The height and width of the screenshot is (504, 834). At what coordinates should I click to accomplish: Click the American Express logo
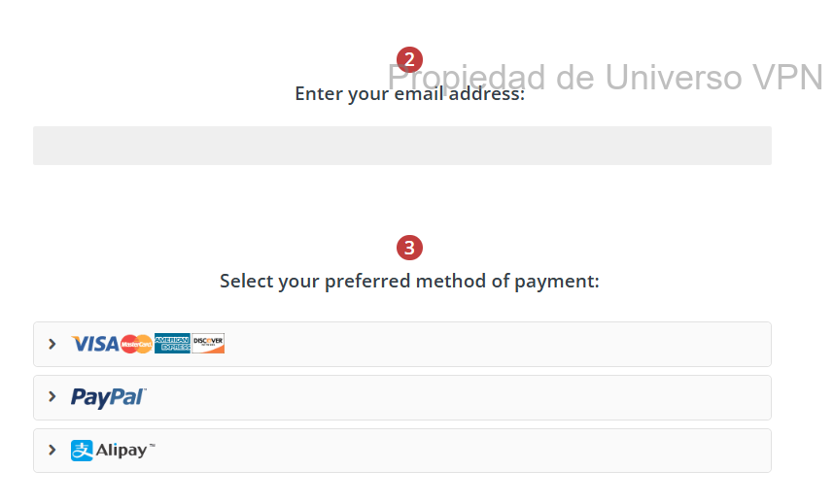click(172, 344)
